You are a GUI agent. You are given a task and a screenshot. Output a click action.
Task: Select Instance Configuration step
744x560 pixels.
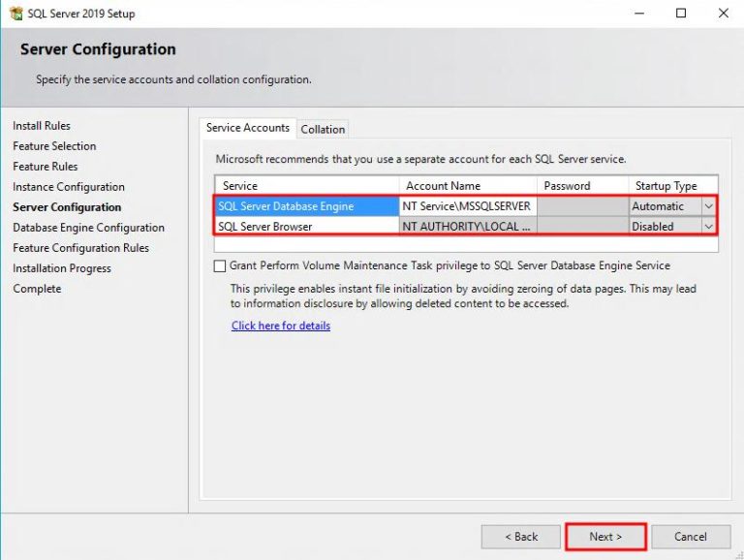(69, 187)
